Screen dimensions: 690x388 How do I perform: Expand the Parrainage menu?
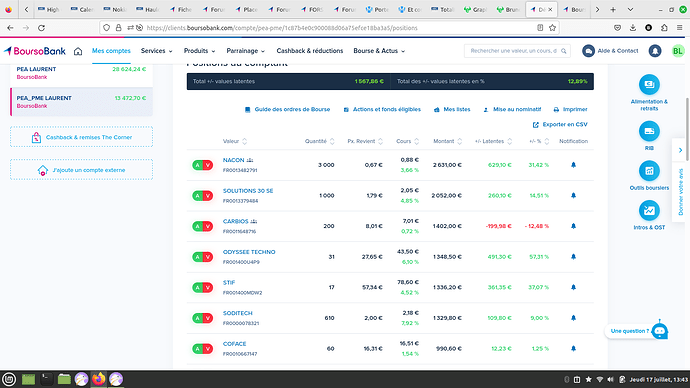[x=246, y=51]
